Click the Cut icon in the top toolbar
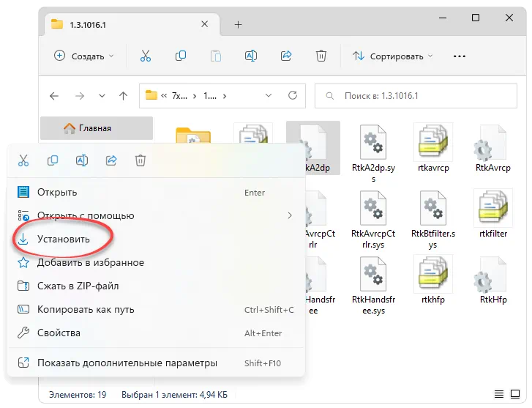 click(x=146, y=56)
